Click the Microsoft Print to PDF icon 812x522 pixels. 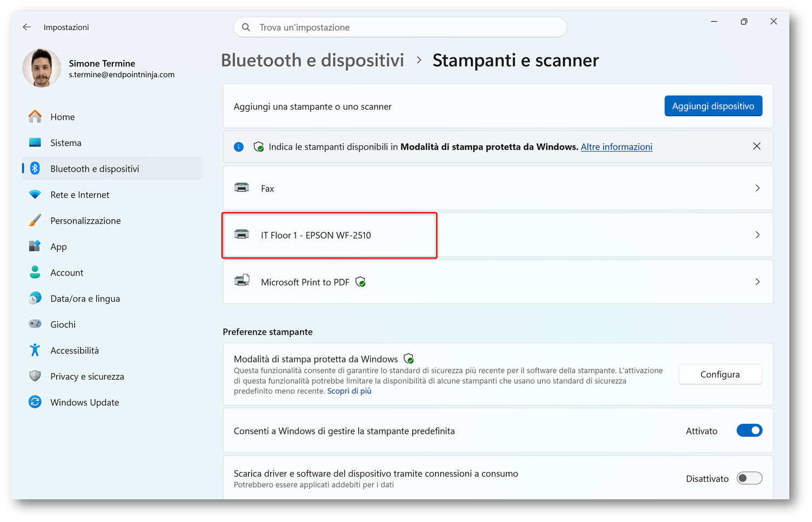pyautogui.click(x=242, y=281)
